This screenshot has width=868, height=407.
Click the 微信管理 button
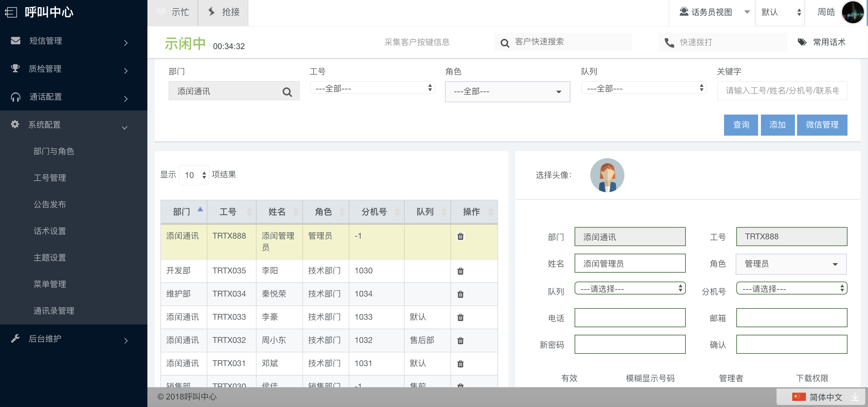tap(822, 125)
